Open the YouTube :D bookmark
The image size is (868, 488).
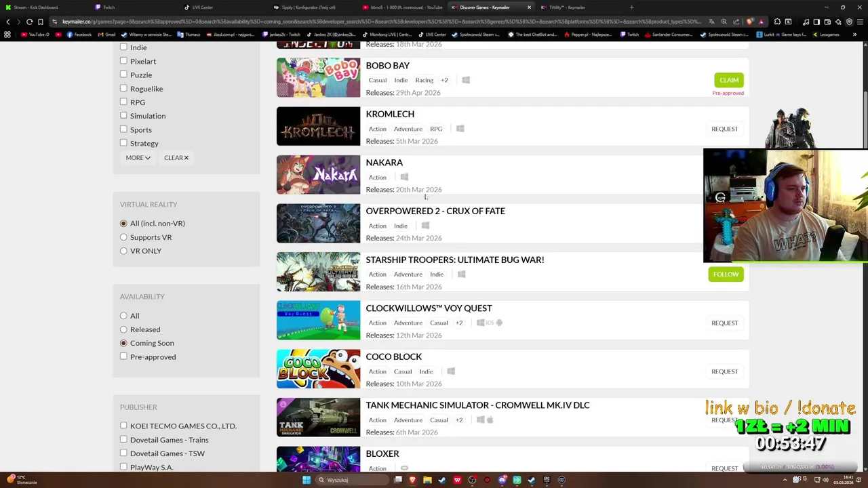tap(35, 35)
